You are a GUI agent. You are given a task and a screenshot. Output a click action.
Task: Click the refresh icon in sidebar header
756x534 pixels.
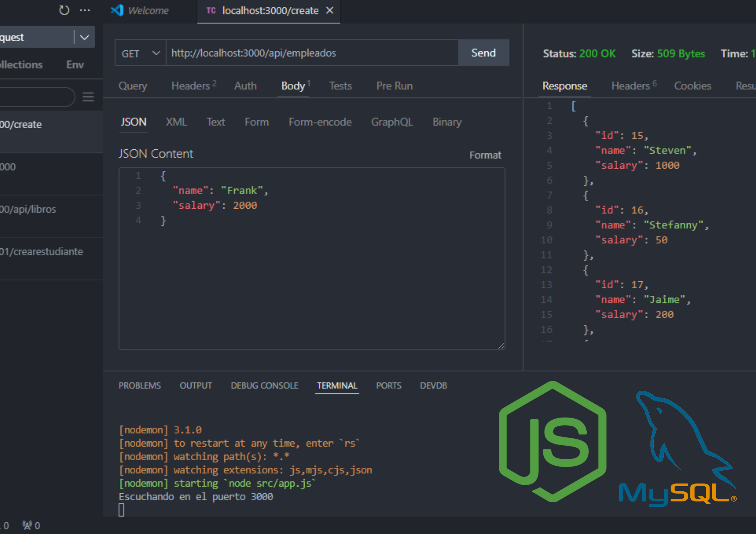tap(64, 10)
